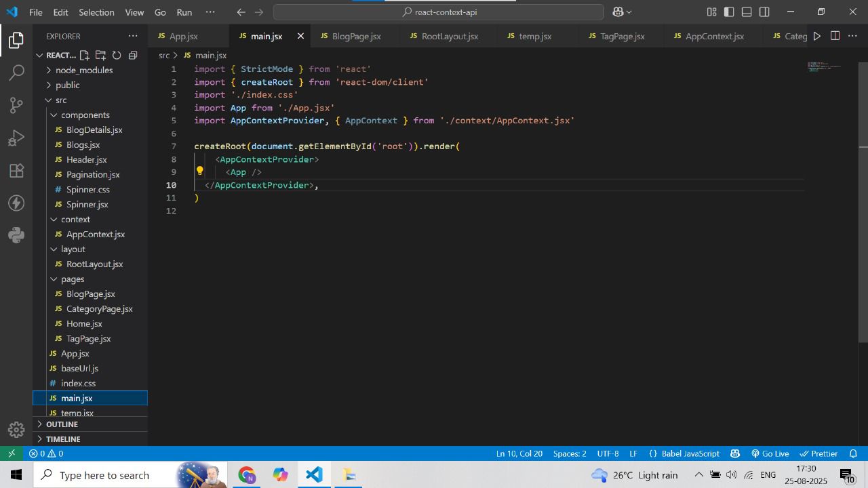Viewport: 868px width, 488px height.
Task: Collapse all folders in explorer
Action: coord(133,55)
